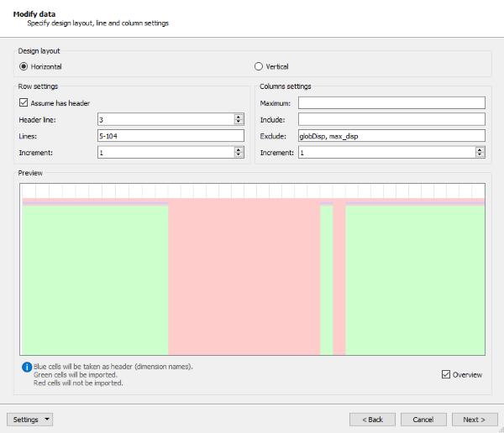Open the Settings dropdown button
This screenshot has width=504, height=433.
[29, 420]
